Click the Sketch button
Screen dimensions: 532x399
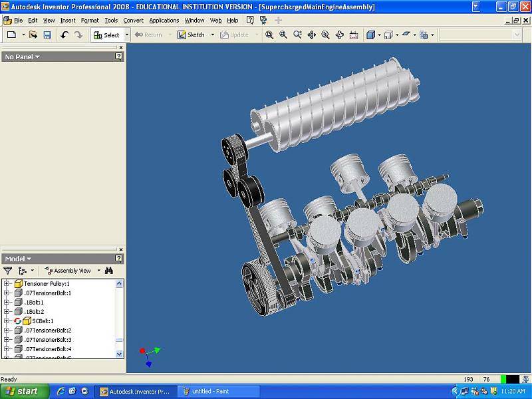coord(192,35)
